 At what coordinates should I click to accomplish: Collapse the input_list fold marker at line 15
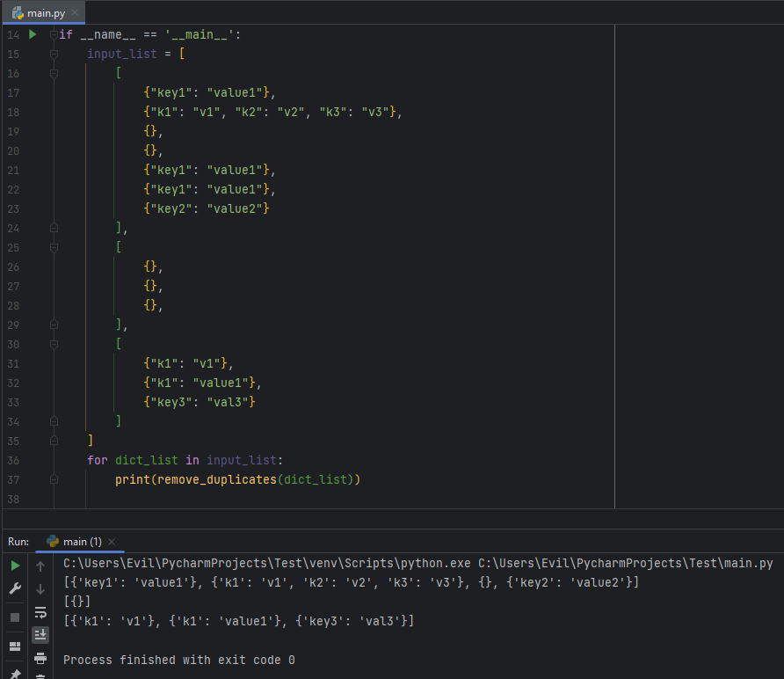tap(54, 54)
